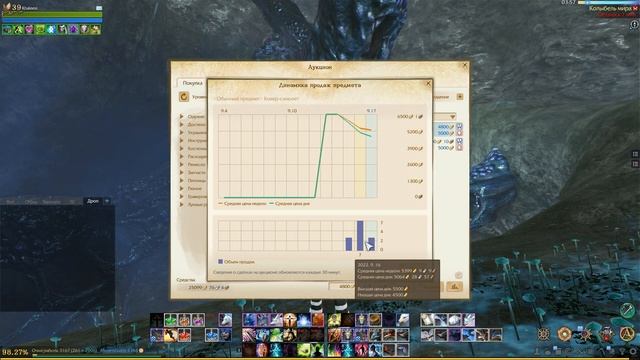This screenshot has height=360, width=640.
Task: Click the icon beside the 4800 price listing
Action: click(459, 127)
